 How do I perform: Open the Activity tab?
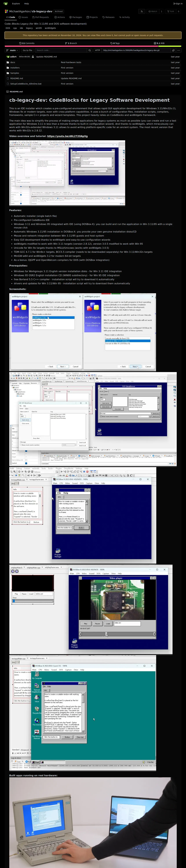point(125,17)
